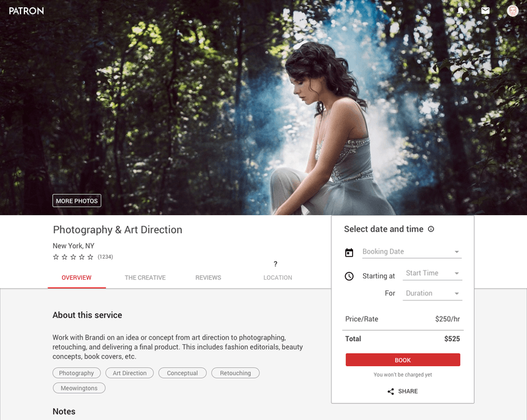The width and height of the screenshot is (527, 420).
Task: Open the notifications bell
Action: click(460, 11)
